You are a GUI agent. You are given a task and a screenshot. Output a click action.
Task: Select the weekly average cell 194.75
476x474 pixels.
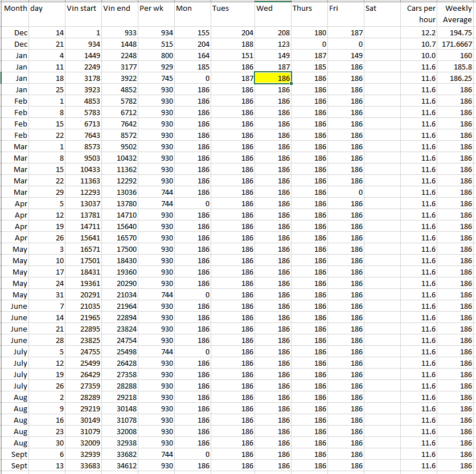pos(457,33)
